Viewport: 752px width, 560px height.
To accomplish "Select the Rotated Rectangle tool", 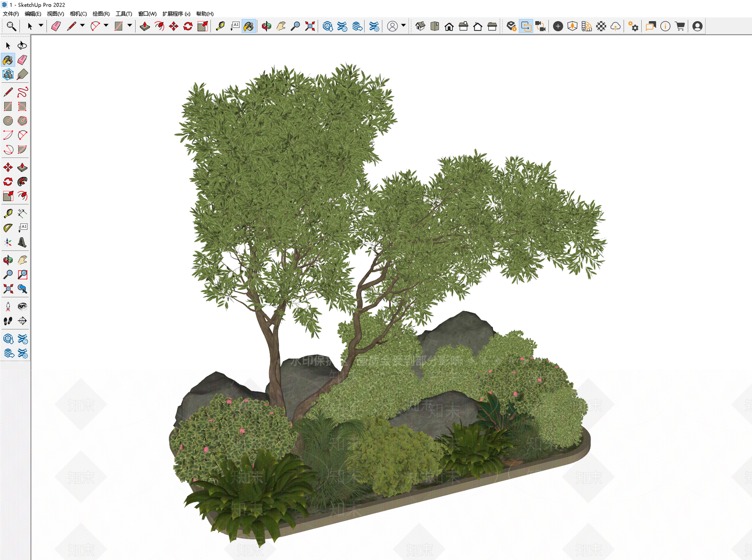I will 22,107.
